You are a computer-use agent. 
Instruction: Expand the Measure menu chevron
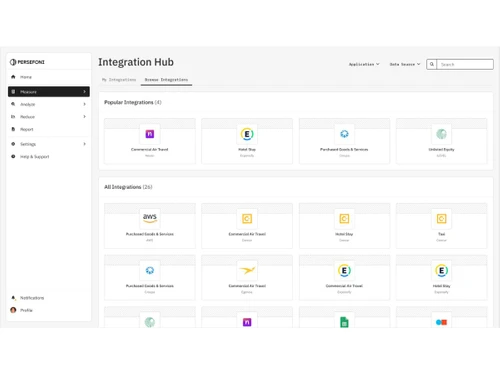pyautogui.click(x=84, y=92)
